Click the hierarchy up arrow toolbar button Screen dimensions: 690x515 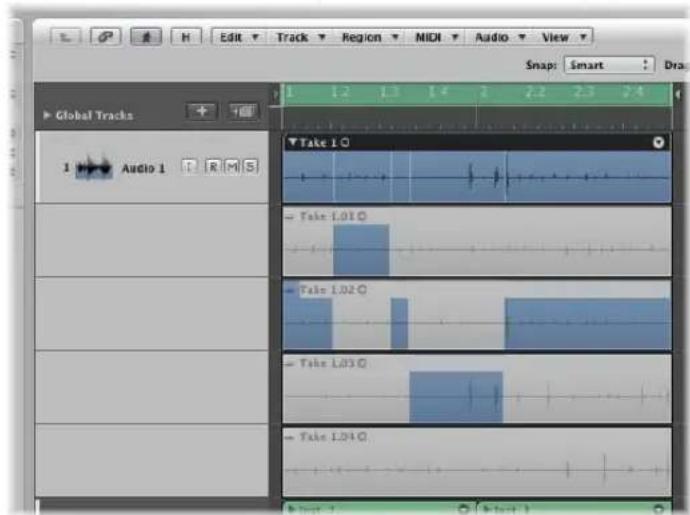[65, 37]
